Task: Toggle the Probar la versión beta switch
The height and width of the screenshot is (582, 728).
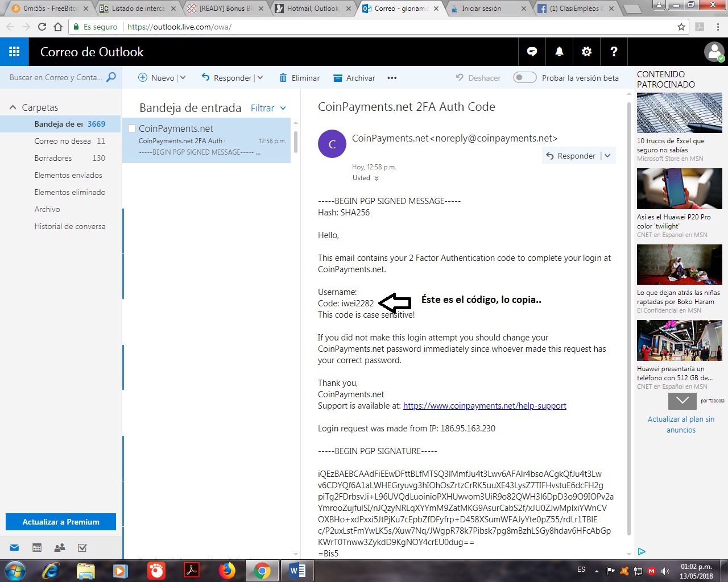Action: coord(524,78)
